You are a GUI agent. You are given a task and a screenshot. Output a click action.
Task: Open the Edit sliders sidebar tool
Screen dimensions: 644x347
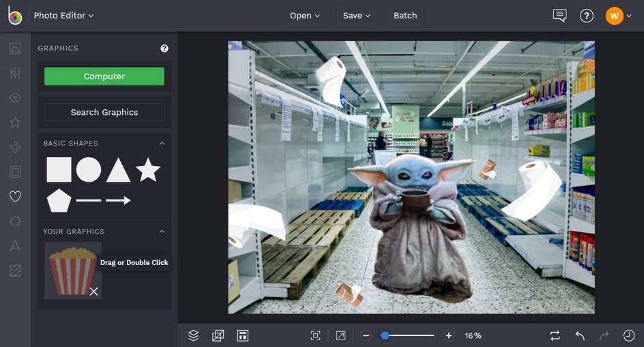(x=15, y=73)
